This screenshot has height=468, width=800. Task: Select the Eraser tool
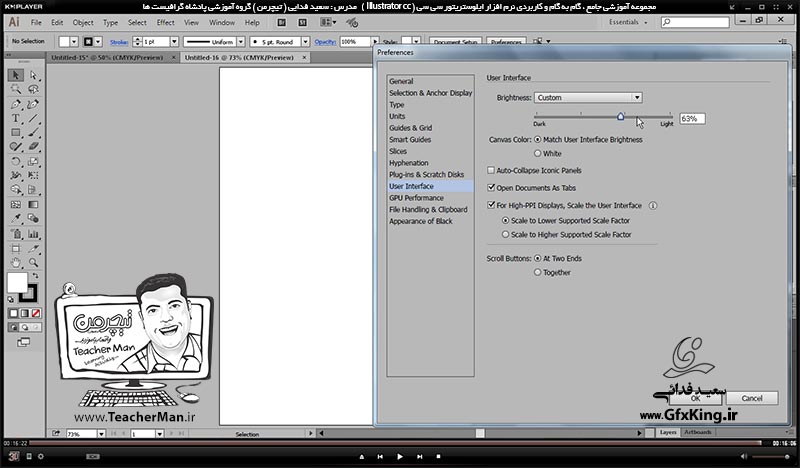point(34,147)
